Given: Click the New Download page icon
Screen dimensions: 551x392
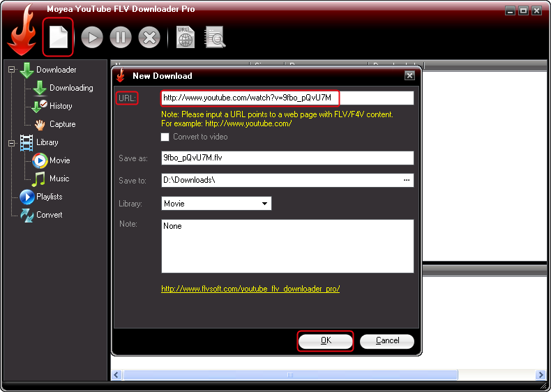Looking at the screenshot, I should (59, 37).
